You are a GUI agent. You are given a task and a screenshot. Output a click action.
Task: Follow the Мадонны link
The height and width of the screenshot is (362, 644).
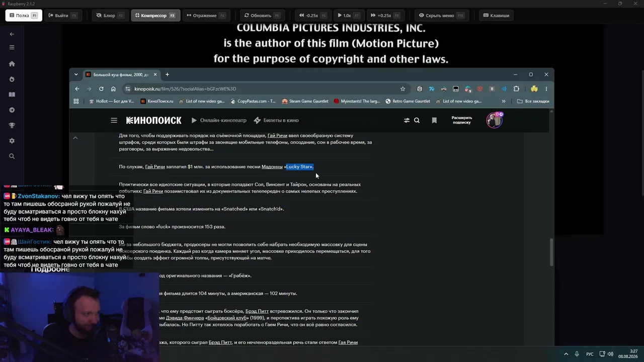click(272, 167)
